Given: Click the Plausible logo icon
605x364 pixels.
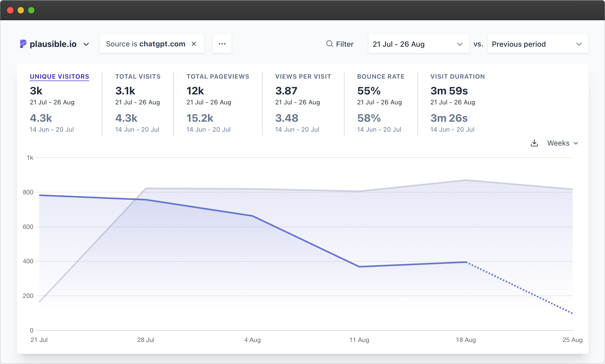Looking at the screenshot, I should [23, 44].
